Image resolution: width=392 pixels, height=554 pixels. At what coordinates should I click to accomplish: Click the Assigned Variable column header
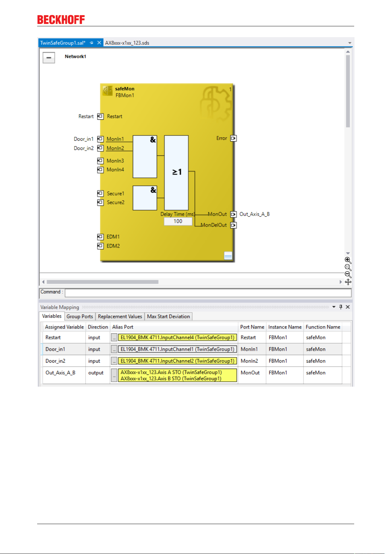coord(64,327)
